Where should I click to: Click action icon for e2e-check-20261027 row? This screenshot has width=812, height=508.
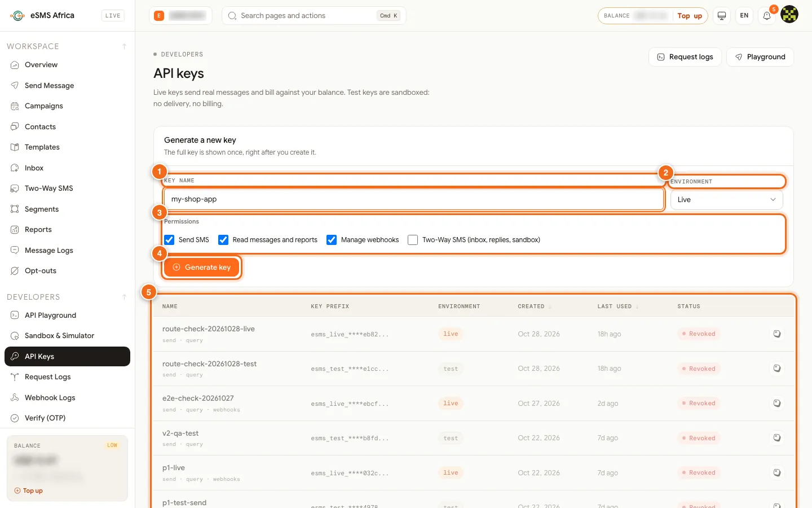click(x=777, y=404)
